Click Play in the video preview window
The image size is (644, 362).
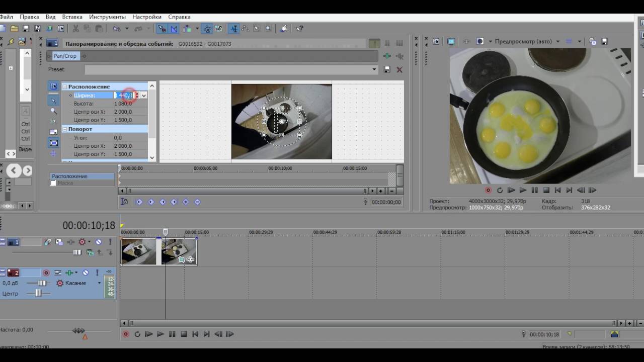click(x=523, y=190)
